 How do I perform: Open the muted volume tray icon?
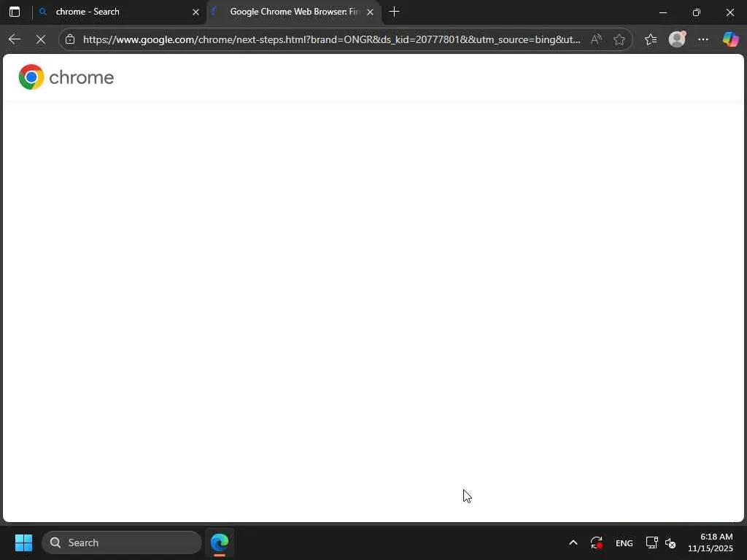(670, 542)
